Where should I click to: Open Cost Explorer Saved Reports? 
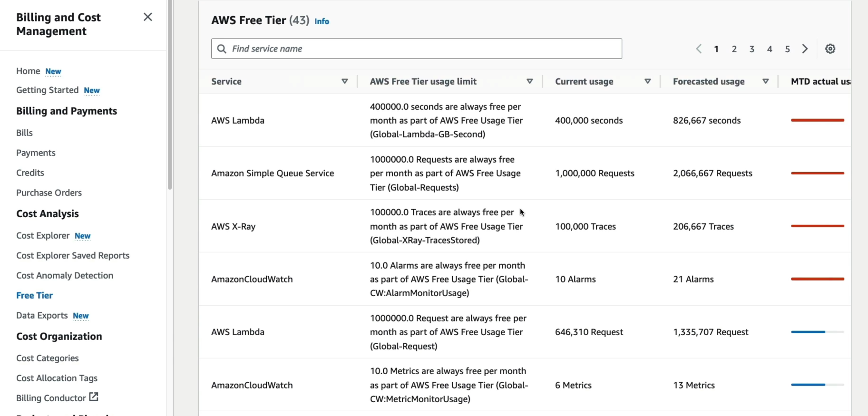click(x=73, y=255)
